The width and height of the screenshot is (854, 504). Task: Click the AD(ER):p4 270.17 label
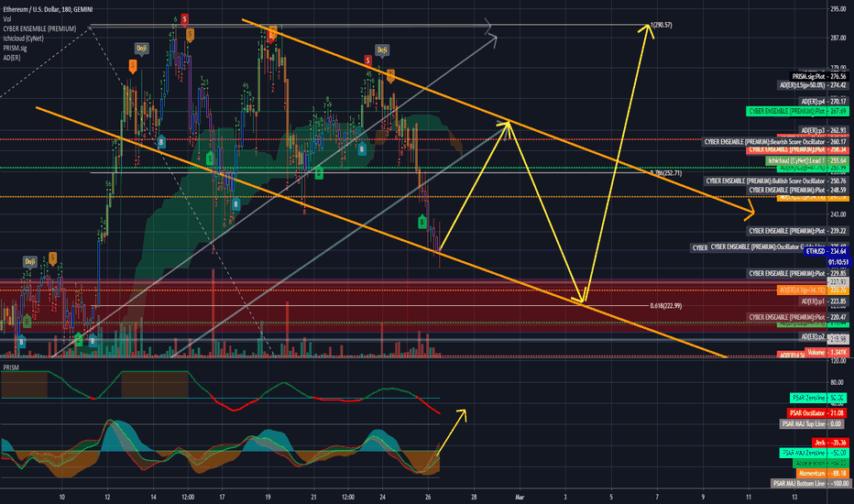[x=824, y=102]
